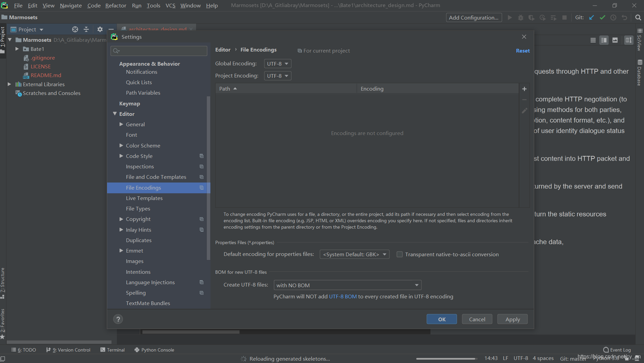The width and height of the screenshot is (644, 363).
Task: Click the add path plus icon
Action: pos(524,89)
